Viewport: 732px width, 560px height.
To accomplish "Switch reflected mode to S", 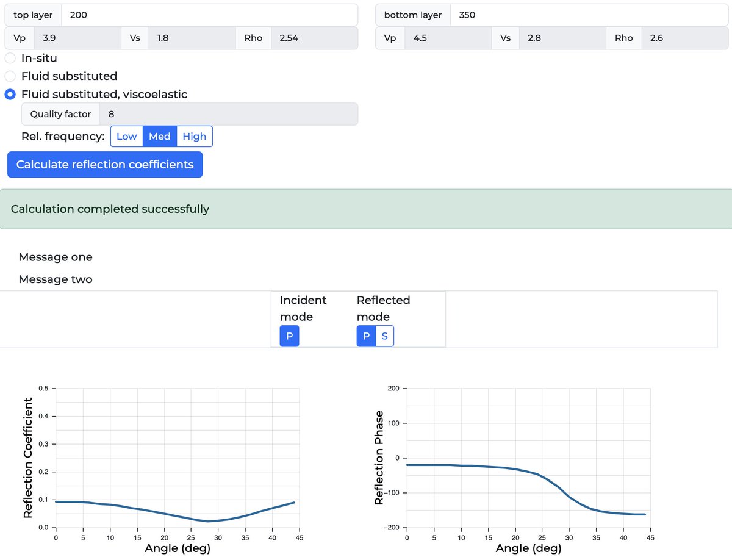I will tap(385, 336).
